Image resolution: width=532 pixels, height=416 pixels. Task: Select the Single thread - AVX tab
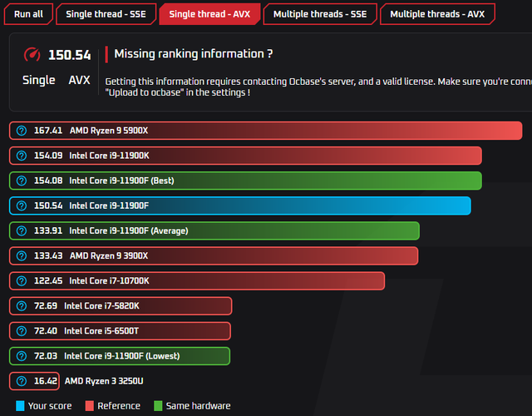[209, 14]
